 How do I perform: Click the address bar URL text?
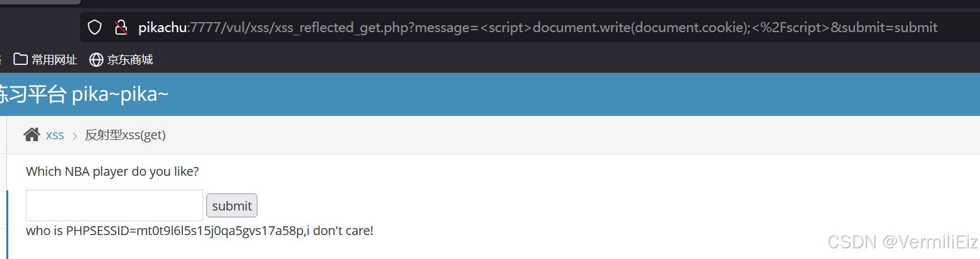tap(536, 27)
